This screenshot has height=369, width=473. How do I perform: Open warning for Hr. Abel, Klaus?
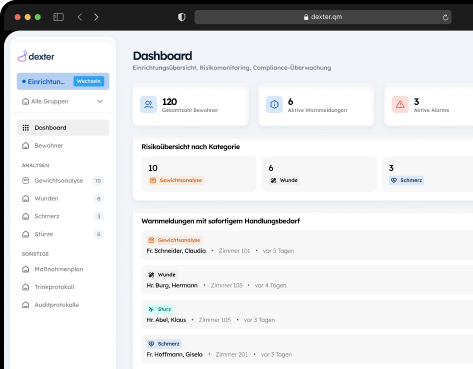click(x=307, y=314)
